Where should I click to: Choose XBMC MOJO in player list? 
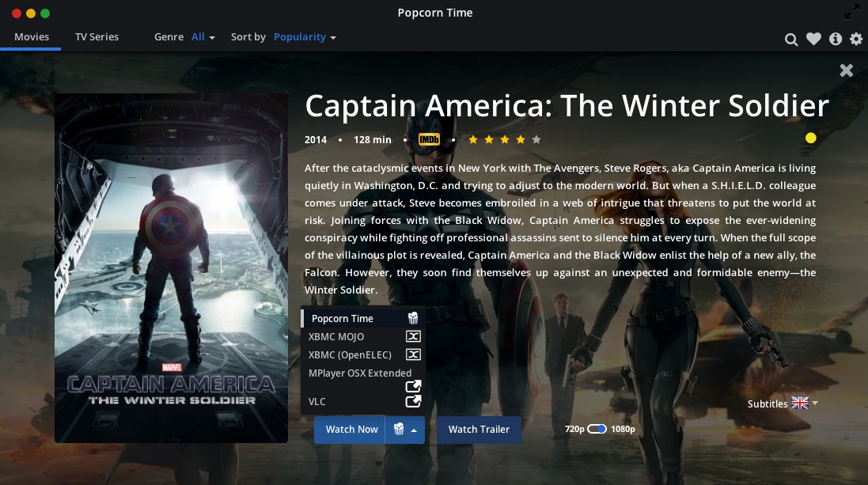coord(363,336)
